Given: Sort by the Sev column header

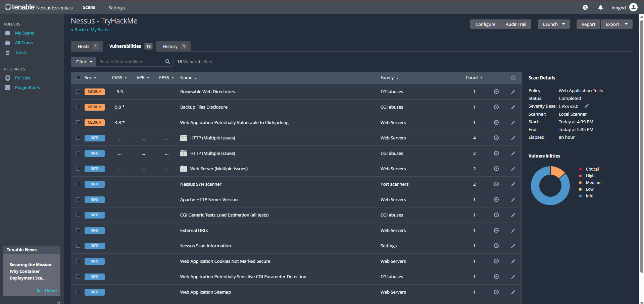Looking at the screenshot, I should coord(90,78).
